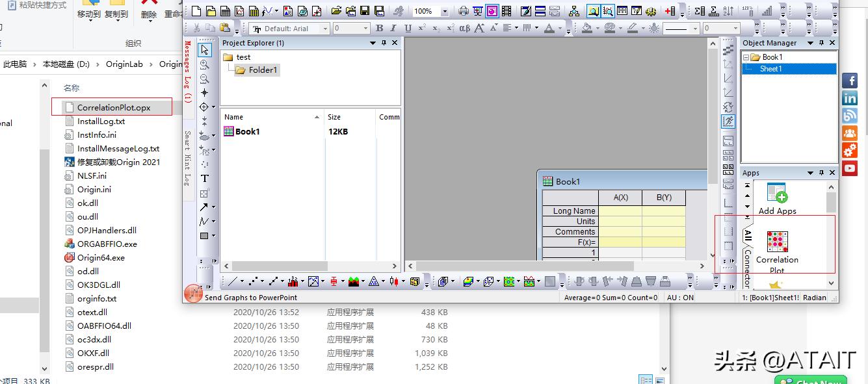The height and width of the screenshot is (384, 868).
Task: Click the Column chart icon in bottom toolbar
Action: (292, 281)
